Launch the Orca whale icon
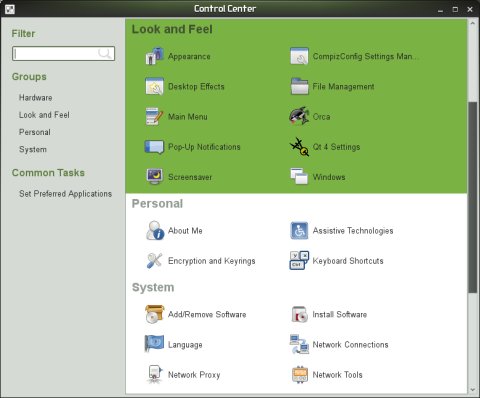Image resolution: width=480 pixels, height=398 pixels. pos(299,116)
